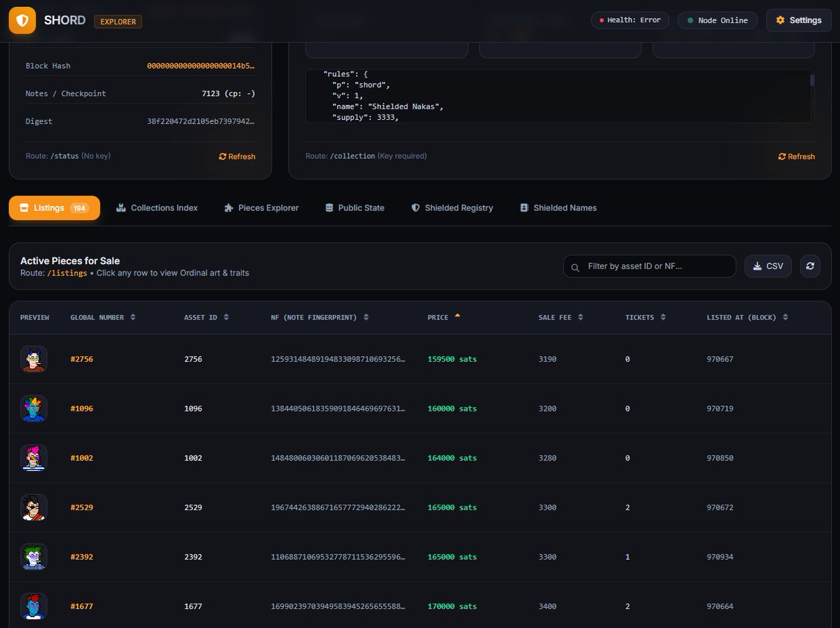Screen dimensions: 840x628
Task: Sort by Sale Fee column arrows
Action: tap(580, 318)
